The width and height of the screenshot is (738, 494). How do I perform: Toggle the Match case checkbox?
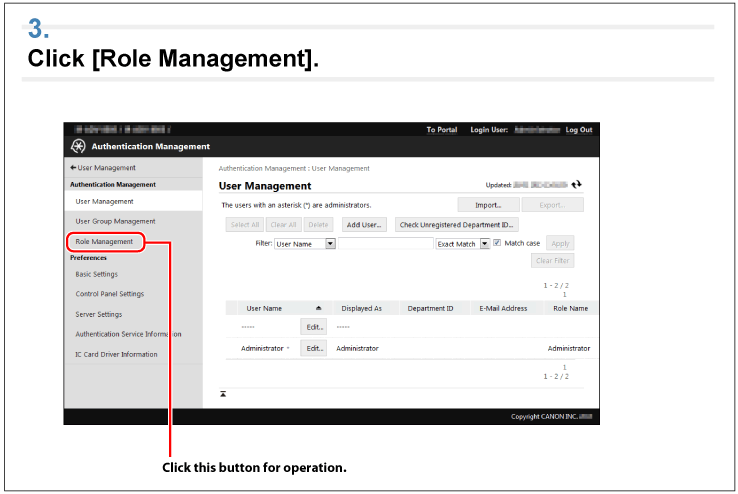pos(496,243)
